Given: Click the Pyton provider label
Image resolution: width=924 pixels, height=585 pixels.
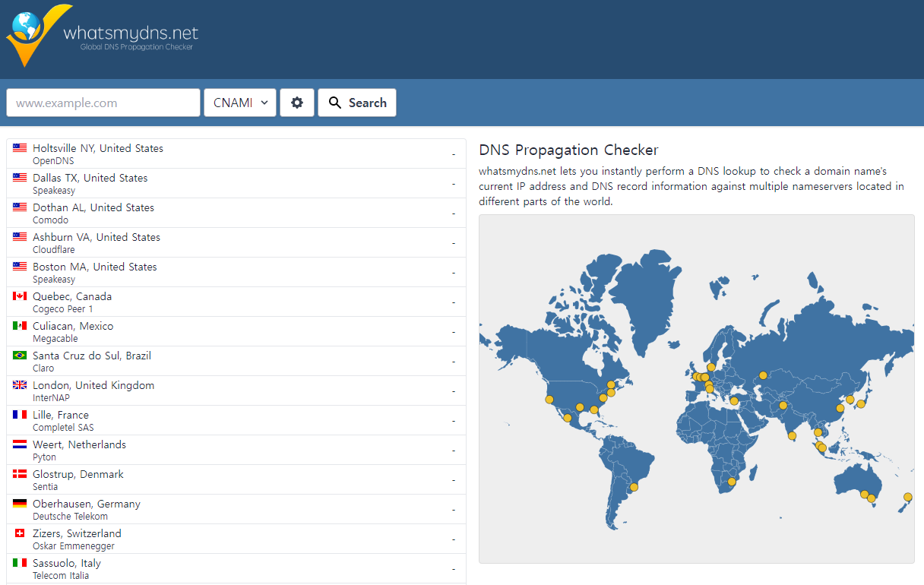Looking at the screenshot, I should click(x=44, y=457).
